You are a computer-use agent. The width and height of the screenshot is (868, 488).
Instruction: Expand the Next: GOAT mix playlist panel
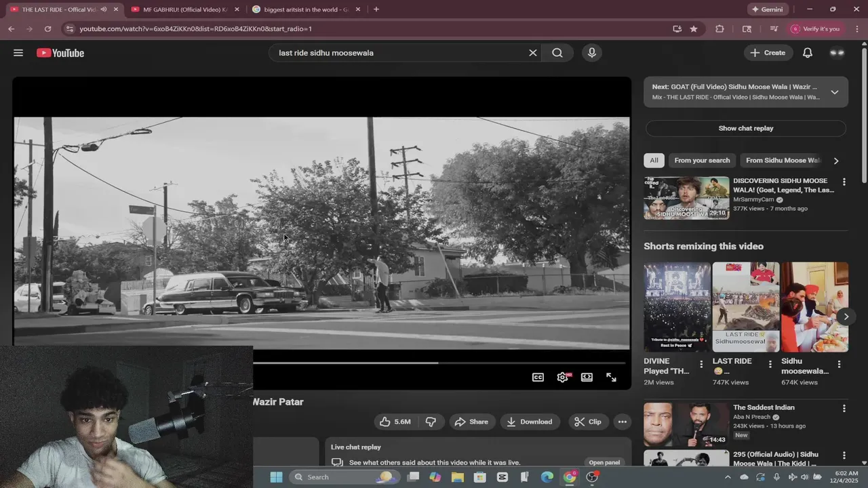(835, 92)
